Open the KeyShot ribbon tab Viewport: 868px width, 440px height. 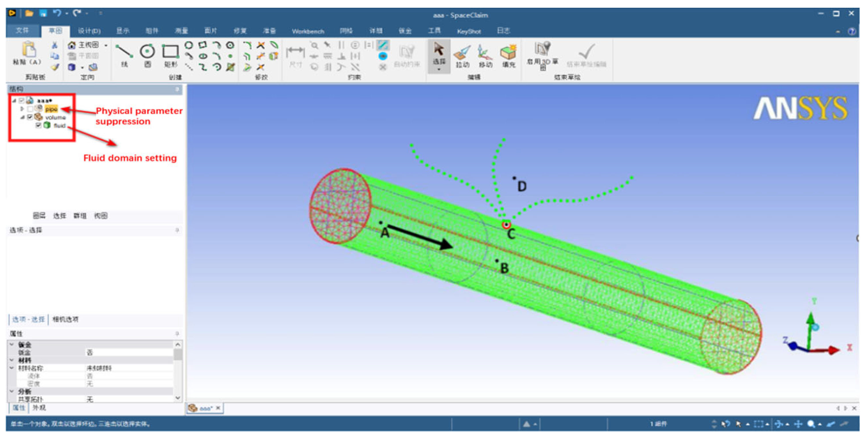coord(469,31)
